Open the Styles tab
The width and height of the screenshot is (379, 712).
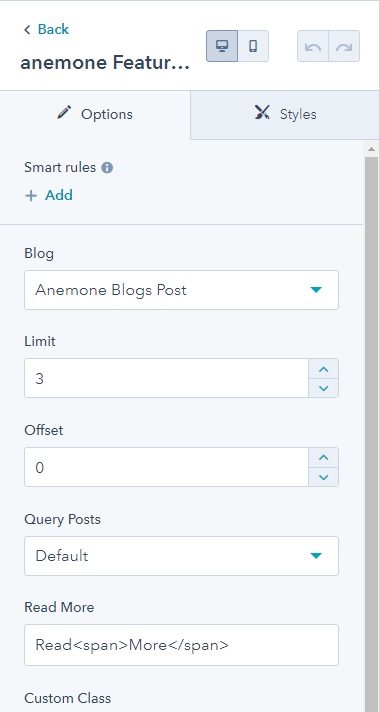pos(285,115)
